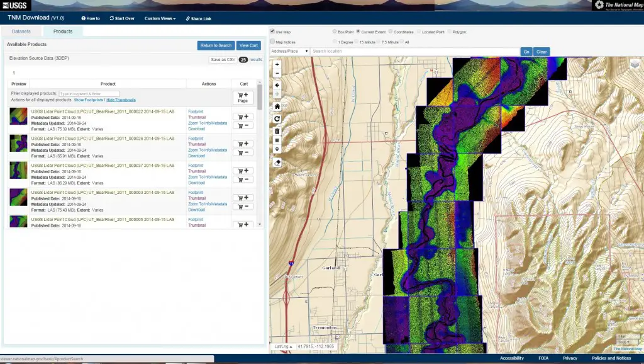Select the Polygon radio option
This screenshot has height=364, width=644.
[x=449, y=31]
